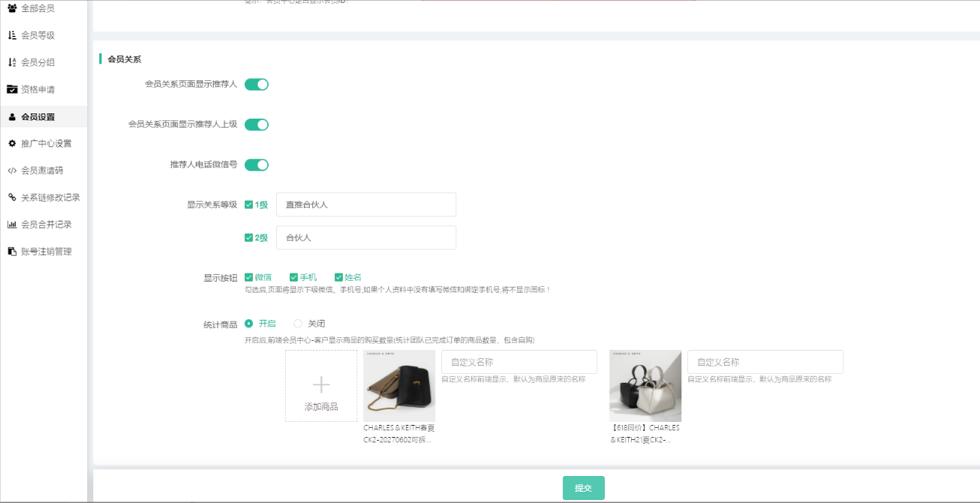The image size is (980, 503).
Task: Uncheck the 1级 relationship level checkbox
Action: (x=249, y=205)
